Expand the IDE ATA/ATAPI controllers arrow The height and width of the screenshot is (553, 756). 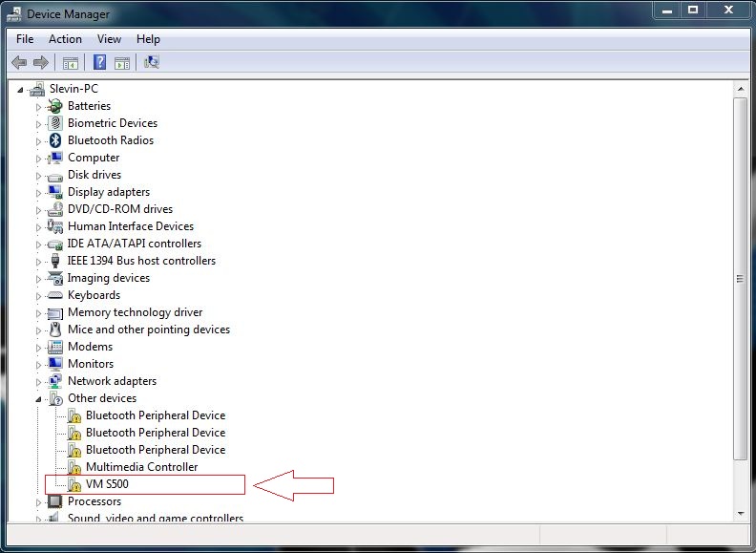click(x=38, y=245)
